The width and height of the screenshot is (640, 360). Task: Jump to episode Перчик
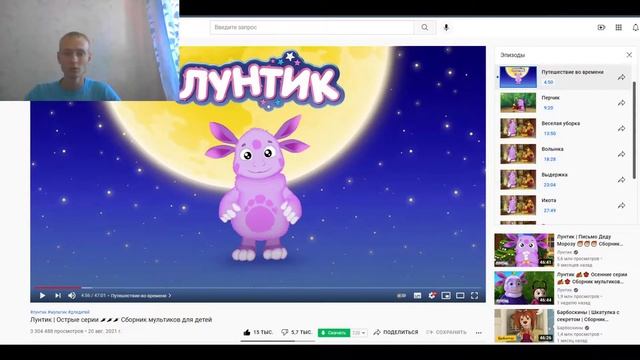point(563,103)
